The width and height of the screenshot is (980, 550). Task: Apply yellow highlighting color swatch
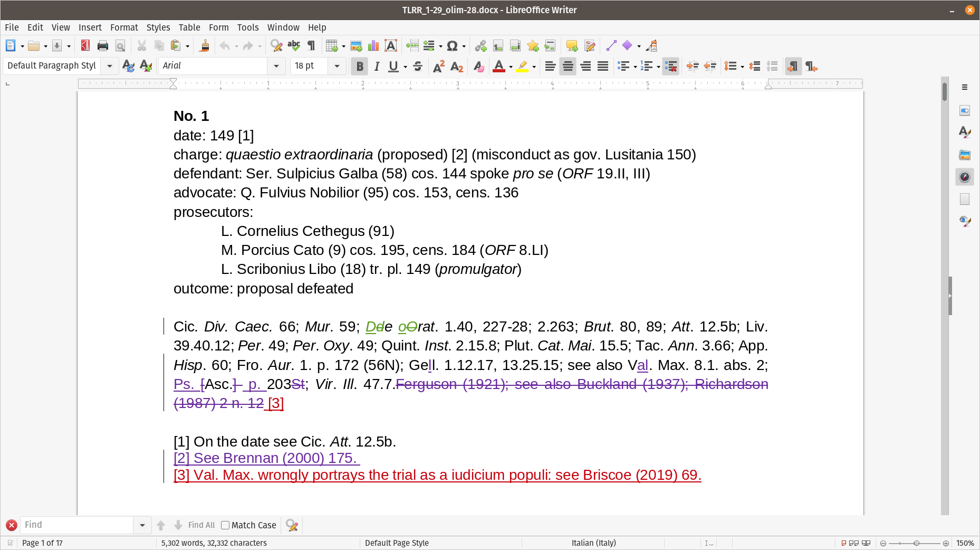click(x=522, y=66)
